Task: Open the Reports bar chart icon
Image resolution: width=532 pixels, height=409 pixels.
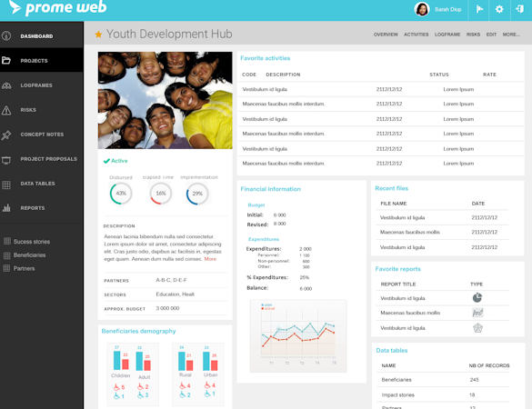Action: point(6,208)
